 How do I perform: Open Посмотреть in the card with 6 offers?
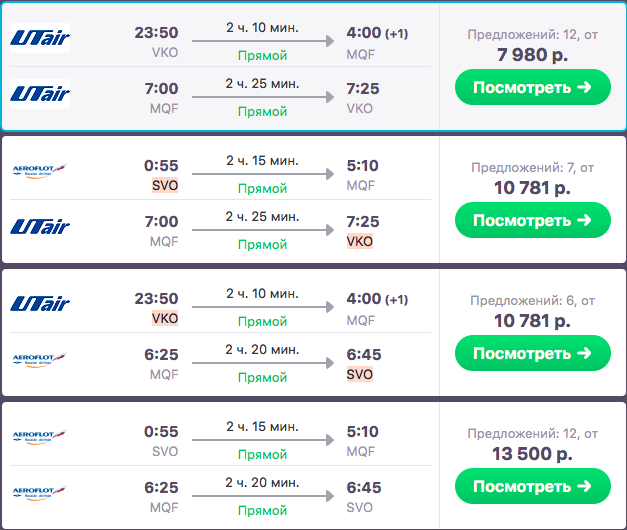pos(532,353)
